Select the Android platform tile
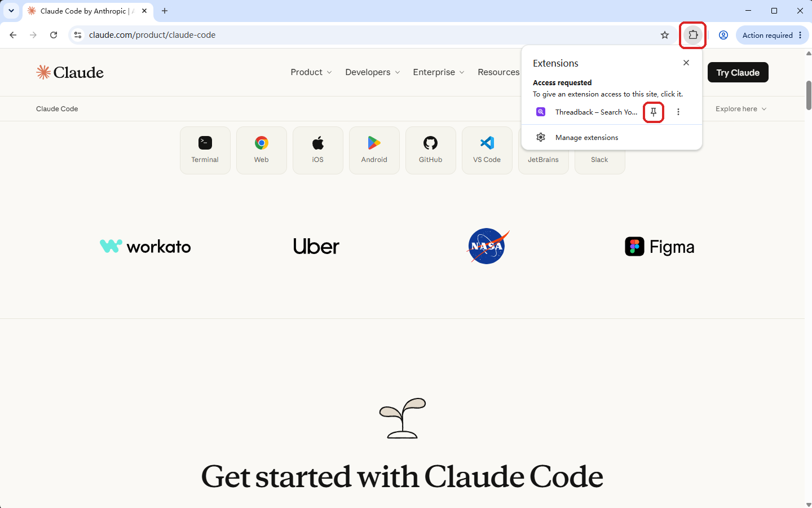 click(x=374, y=150)
